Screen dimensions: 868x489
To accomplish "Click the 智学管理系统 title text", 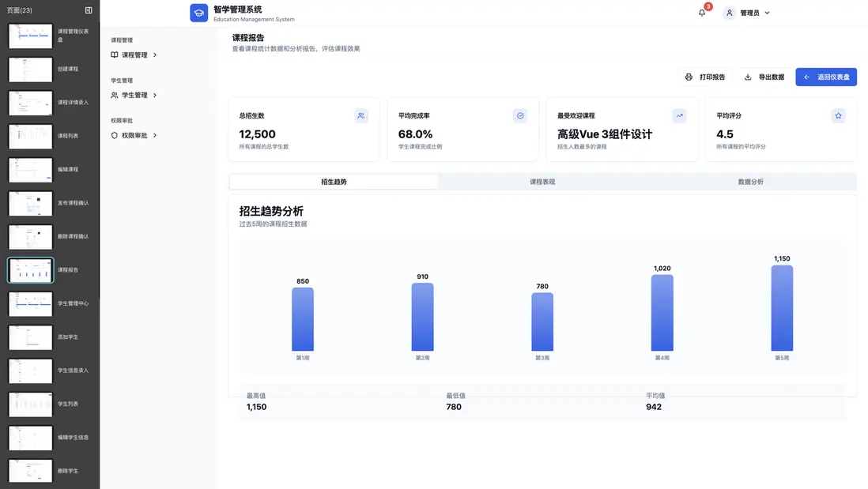I will tap(237, 9).
